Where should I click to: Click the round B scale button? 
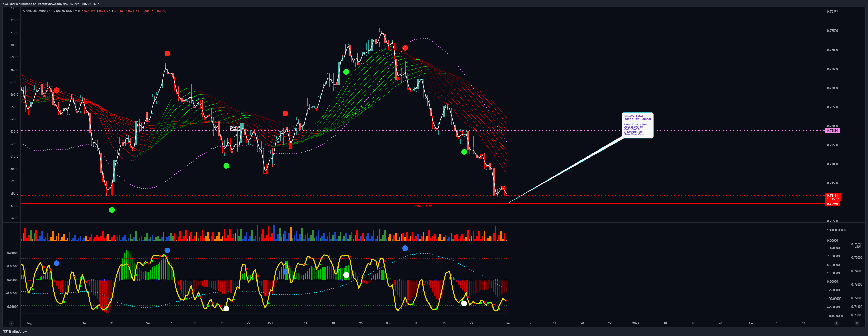click(x=857, y=323)
